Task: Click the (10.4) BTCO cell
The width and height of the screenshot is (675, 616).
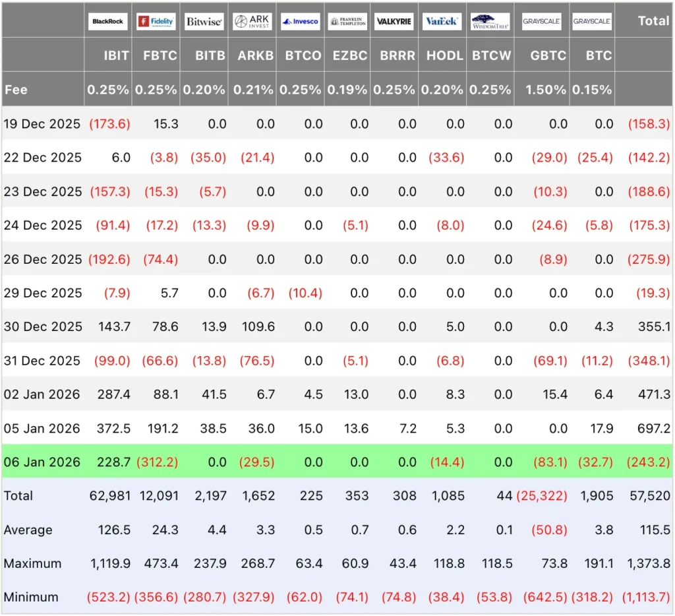Action: coord(305,293)
